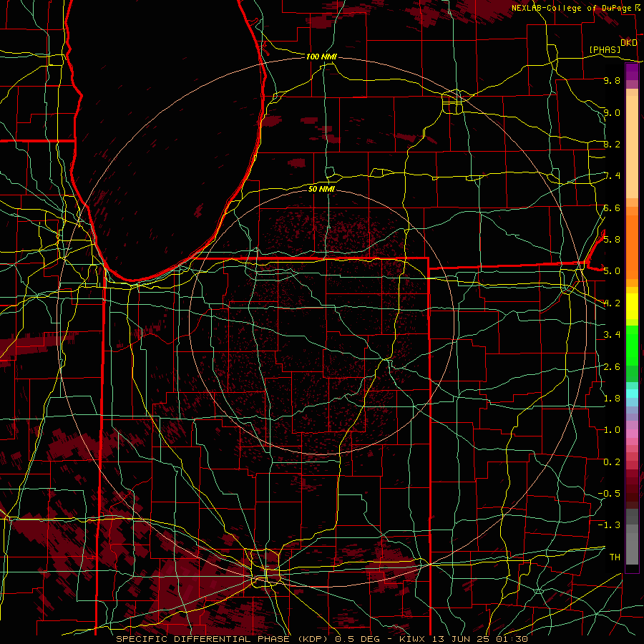Click the 8.2 value on the color scale
Image resolution: width=644 pixels, height=644 pixels.
(612, 144)
